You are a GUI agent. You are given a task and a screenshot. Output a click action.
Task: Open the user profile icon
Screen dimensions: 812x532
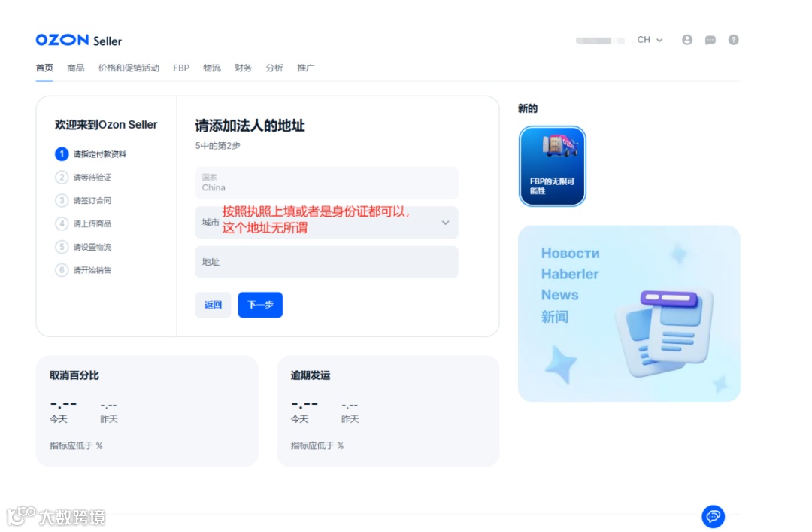tap(686, 40)
